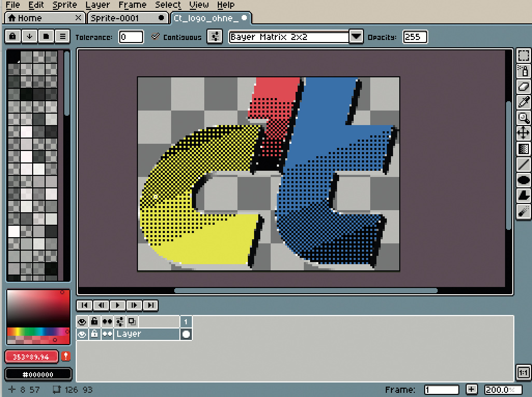Go to the first frame
Screen dimensions: 532x397
coord(85,305)
